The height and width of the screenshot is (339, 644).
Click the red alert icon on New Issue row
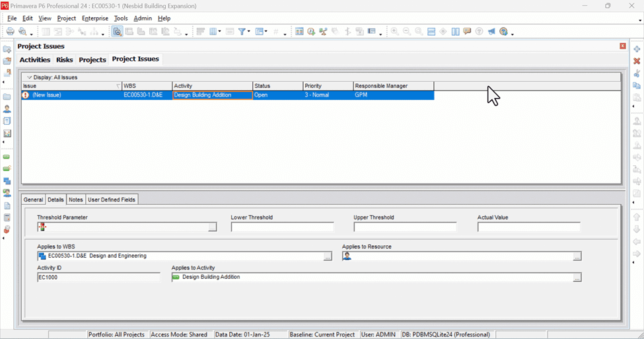pos(26,95)
